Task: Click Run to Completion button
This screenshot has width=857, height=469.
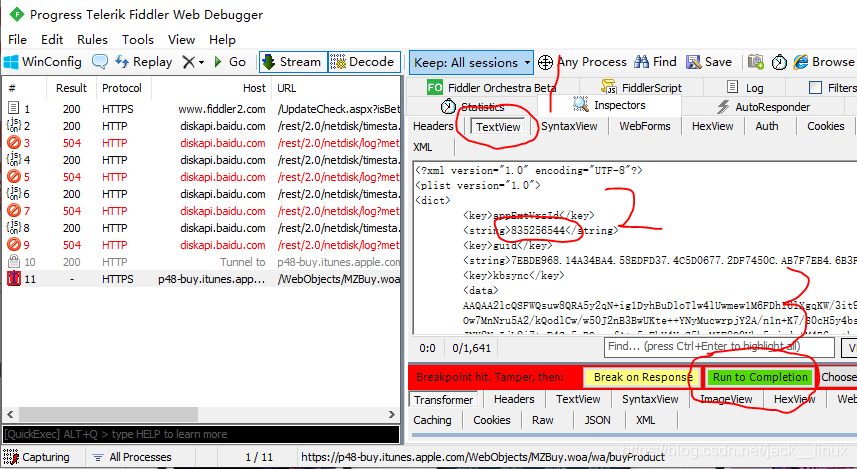Action: click(760, 377)
